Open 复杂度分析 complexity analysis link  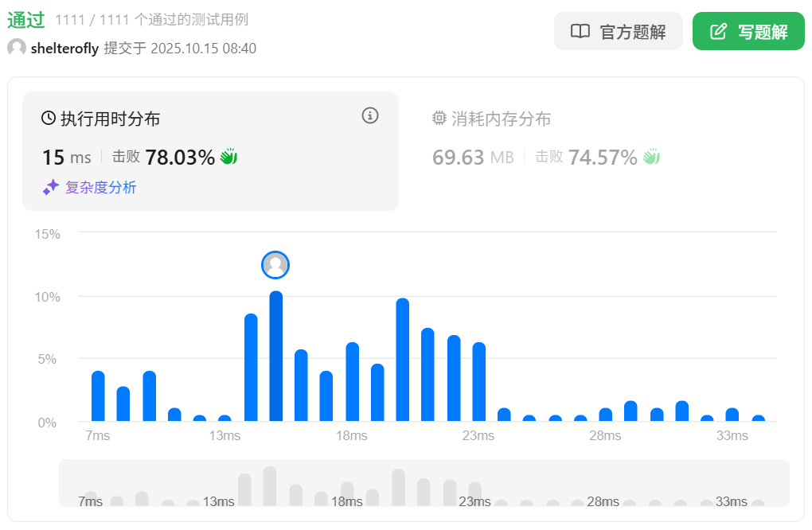(x=100, y=188)
